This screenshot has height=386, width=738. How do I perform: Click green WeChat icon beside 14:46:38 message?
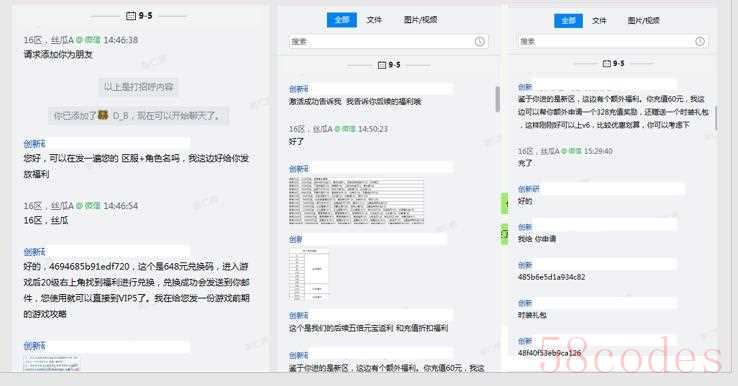[79, 40]
